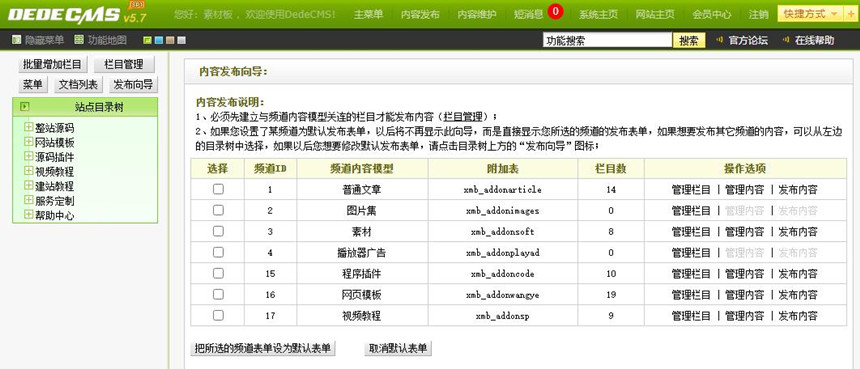Click the 功能搜索 search input field
Image resolution: width=860 pixels, height=369 pixels.
click(607, 40)
